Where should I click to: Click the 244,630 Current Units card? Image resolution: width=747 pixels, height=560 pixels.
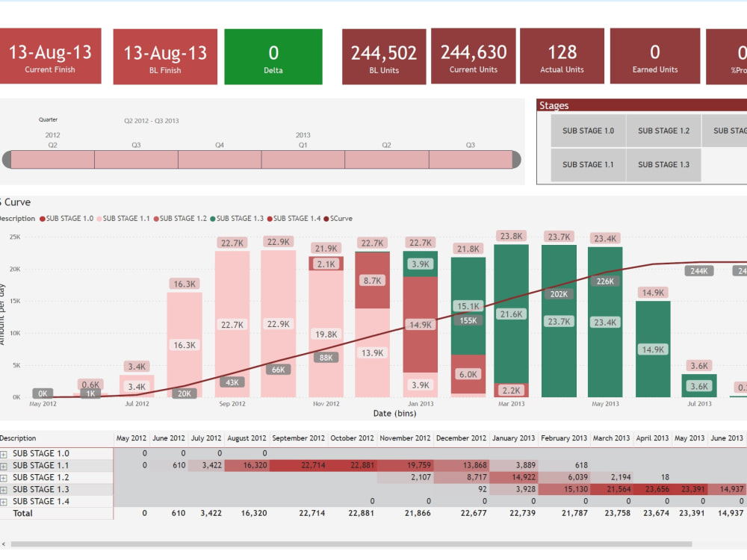[474, 56]
